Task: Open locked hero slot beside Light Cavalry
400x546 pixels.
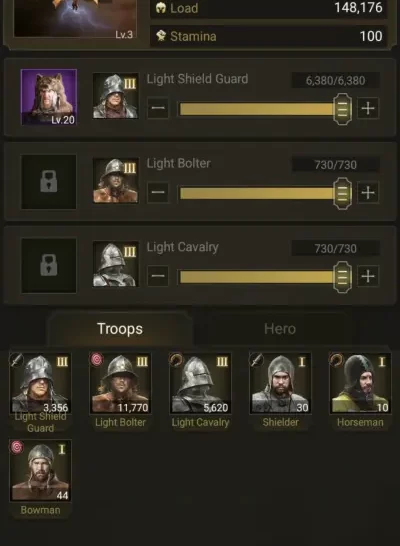Action: 49,265
